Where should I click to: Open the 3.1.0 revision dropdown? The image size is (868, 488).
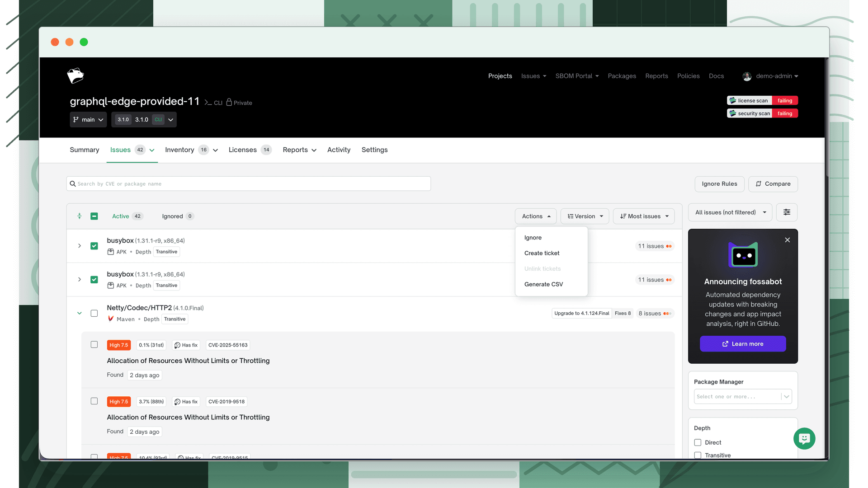click(x=144, y=120)
